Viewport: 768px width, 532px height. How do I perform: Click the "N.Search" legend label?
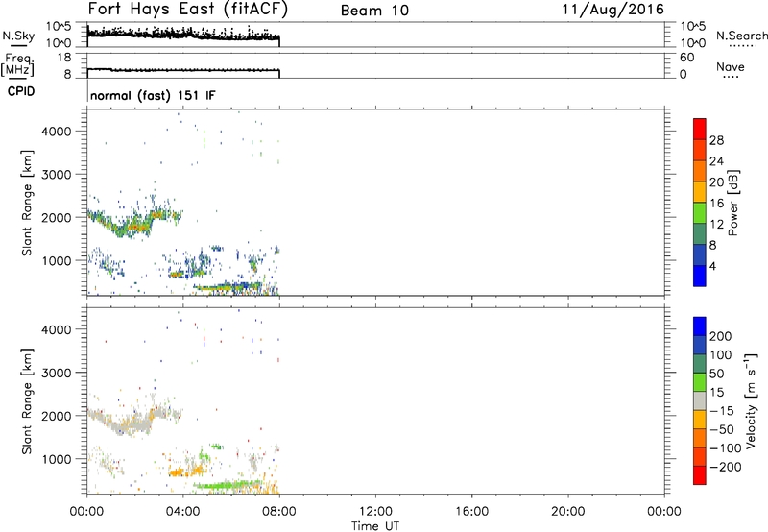pos(742,36)
